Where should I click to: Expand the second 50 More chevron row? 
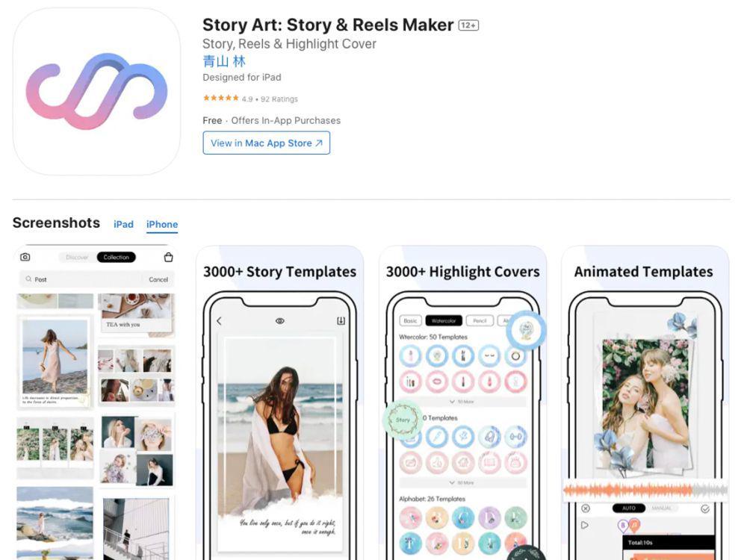[462, 483]
